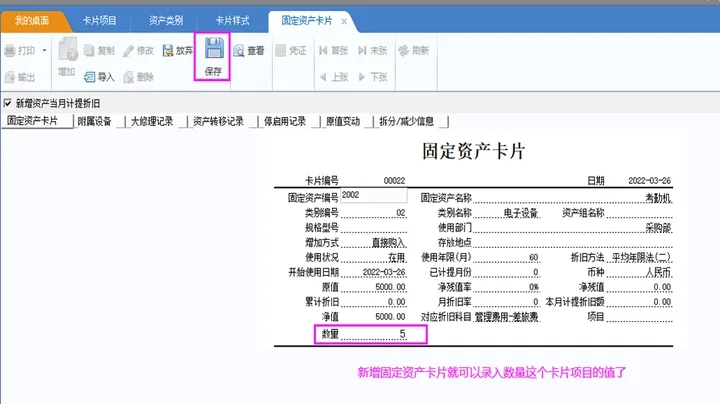Click the 固定资产编号 input field
720x404 pixels.
(x=373, y=196)
